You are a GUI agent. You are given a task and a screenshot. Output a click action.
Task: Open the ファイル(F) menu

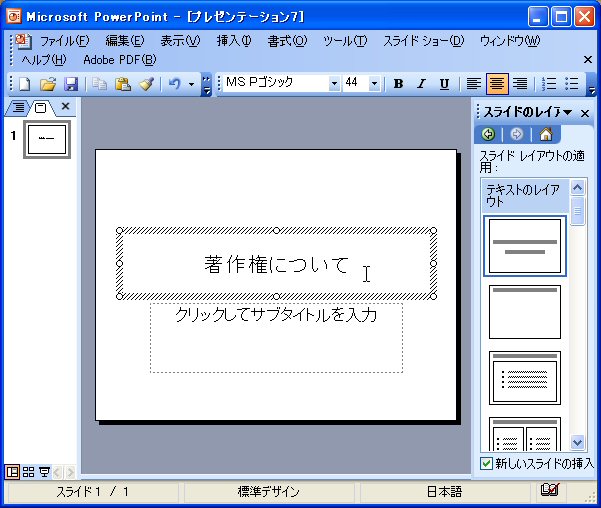point(64,41)
